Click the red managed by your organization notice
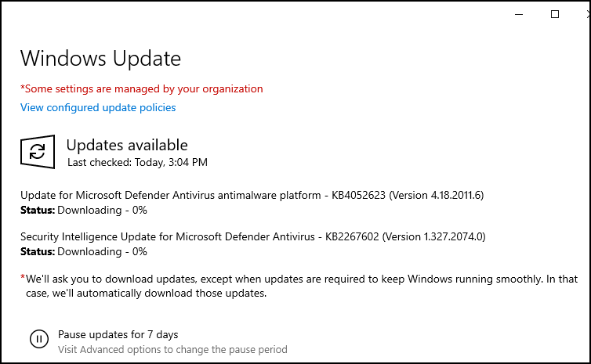 coord(142,88)
